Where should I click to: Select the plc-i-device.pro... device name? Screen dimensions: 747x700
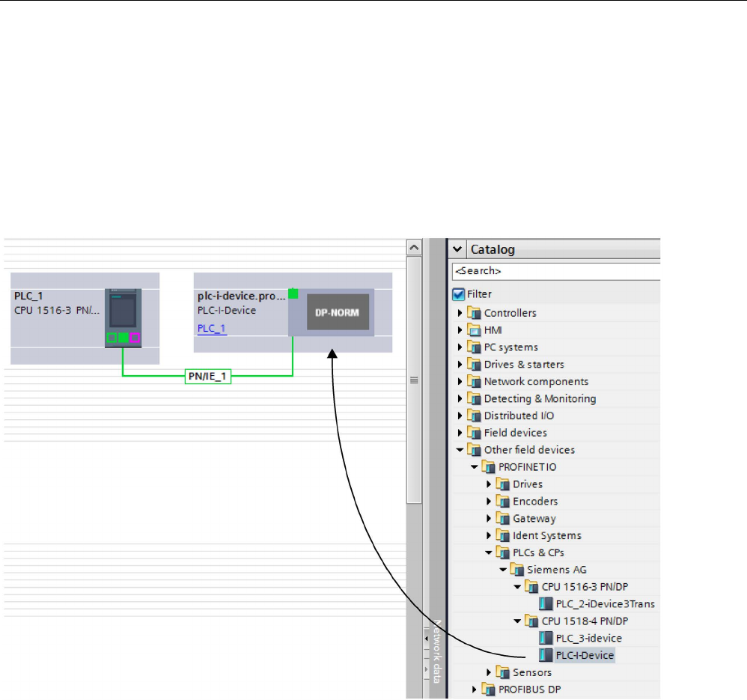point(242,296)
